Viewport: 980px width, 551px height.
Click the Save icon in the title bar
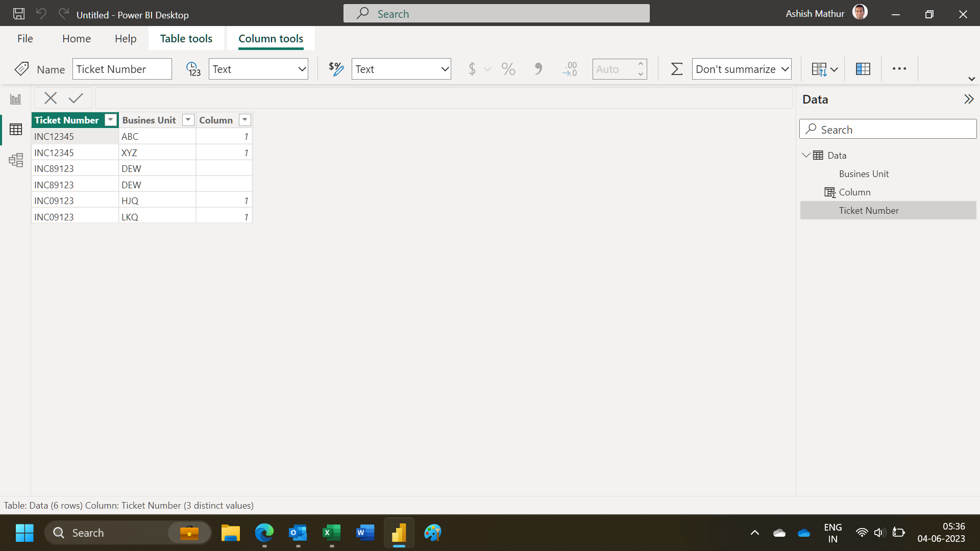(19, 14)
